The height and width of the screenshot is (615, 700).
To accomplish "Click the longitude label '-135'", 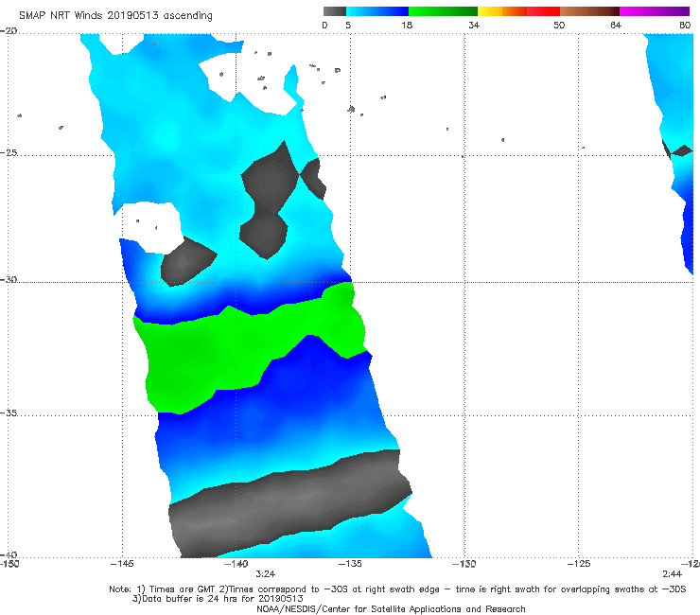I will 350,564.
